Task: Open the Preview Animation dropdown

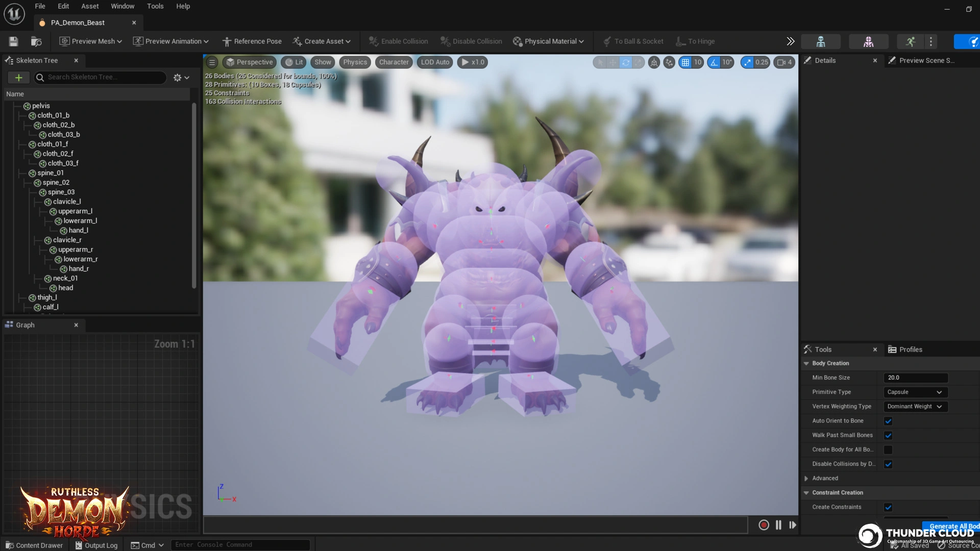Action: click(171, 41)
